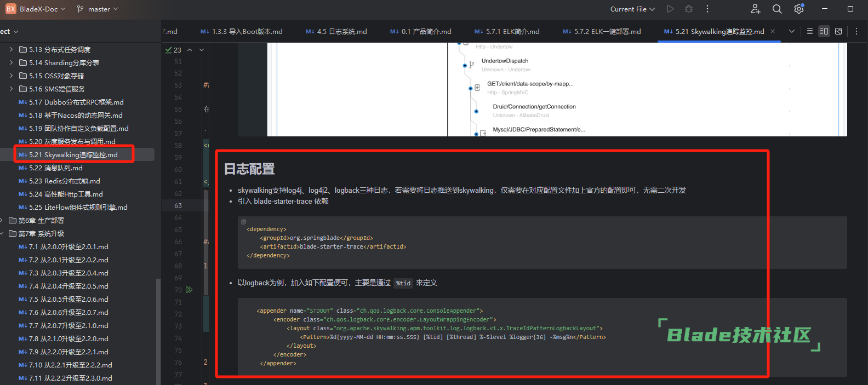Open 5.25 LiteFlow组件式规则引擎.md file

pyautogui.click(x=73, y=207)
